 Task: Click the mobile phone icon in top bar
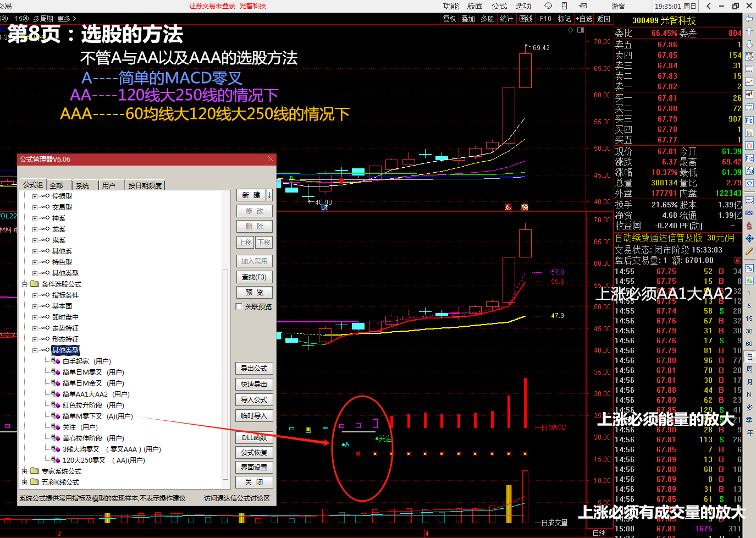tap(564, 6)
